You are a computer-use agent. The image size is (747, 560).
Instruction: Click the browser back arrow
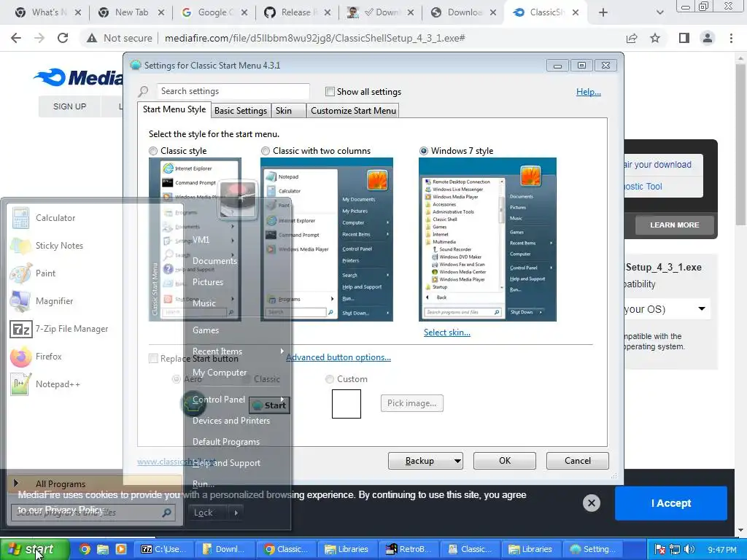click(16, 38)
